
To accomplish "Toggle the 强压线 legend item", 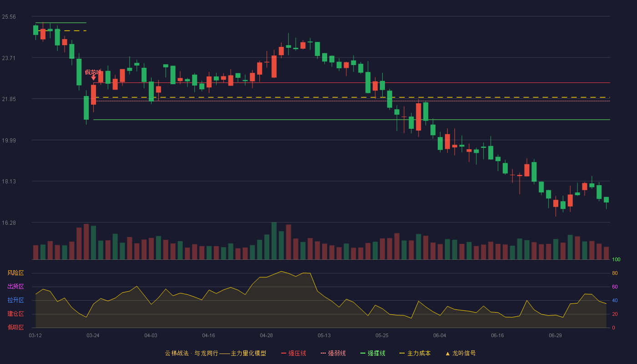I will [x=293, y=353].
